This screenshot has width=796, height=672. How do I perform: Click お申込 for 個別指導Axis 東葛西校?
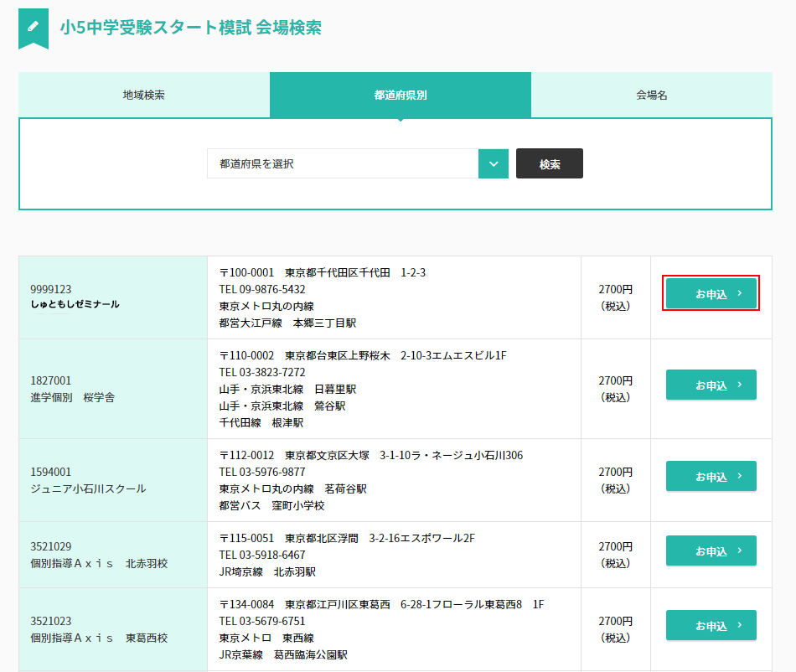[x=711, y=626]
